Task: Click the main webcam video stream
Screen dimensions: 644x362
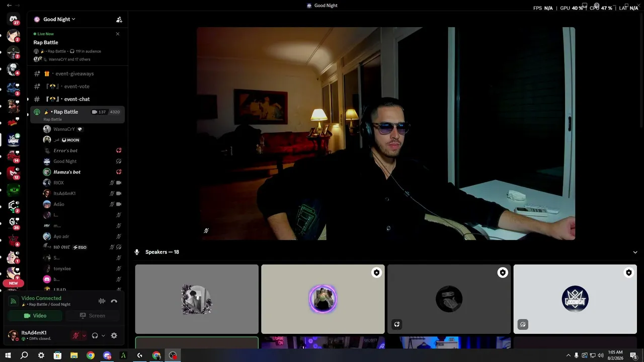Action: (386, 133)
